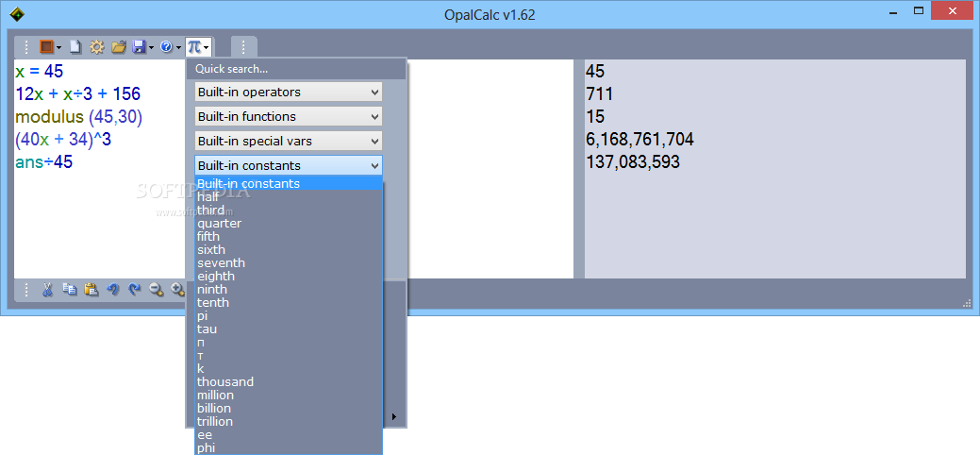The width and height of the screenshot is (980, 455).
Task: Click the 'ans÷45' line
Action: coord(43,162)
